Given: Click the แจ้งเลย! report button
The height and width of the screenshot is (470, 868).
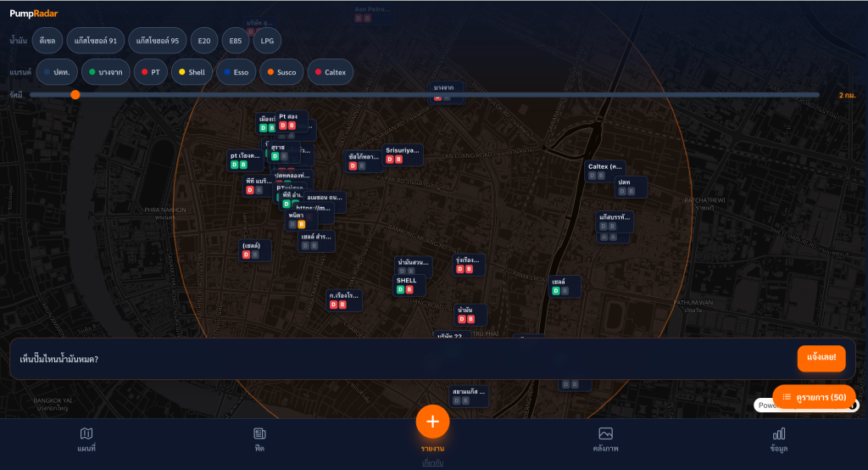Looking at the screenshot, I should click(x=821, y=359).
